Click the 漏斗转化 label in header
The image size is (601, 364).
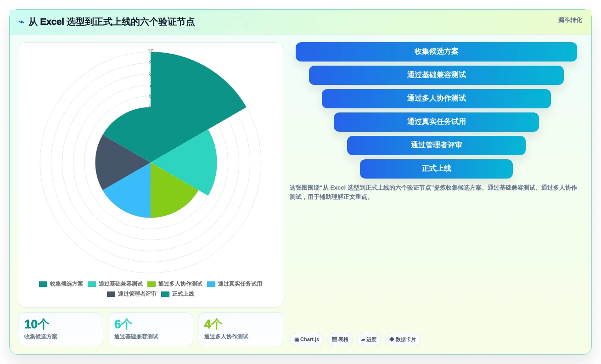tap(570, 20)
